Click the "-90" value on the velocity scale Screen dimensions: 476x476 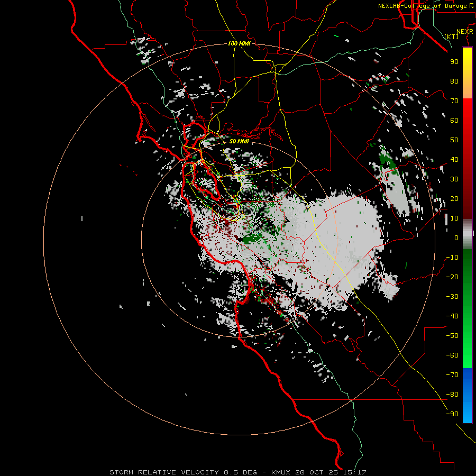[452, 414]
